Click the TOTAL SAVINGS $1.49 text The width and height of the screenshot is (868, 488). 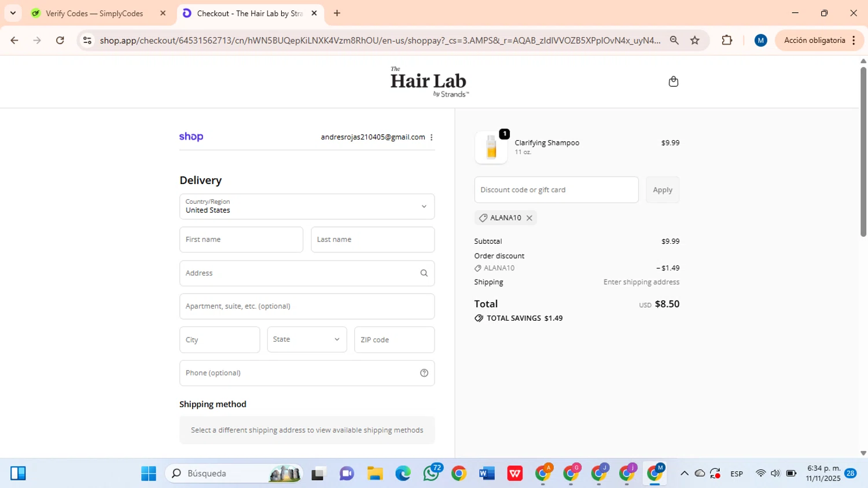(x=524, y=318)
